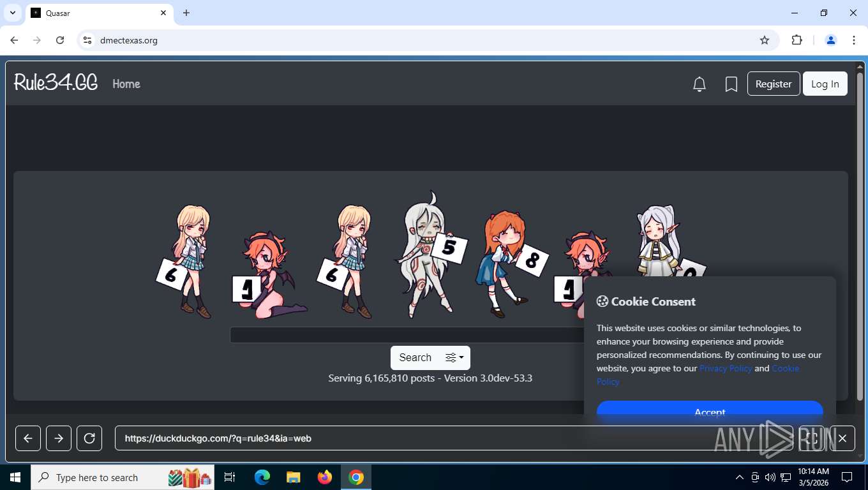Open Chrome profile avatar
Viewport: 868px width, 490px height.
click(831, 40)
